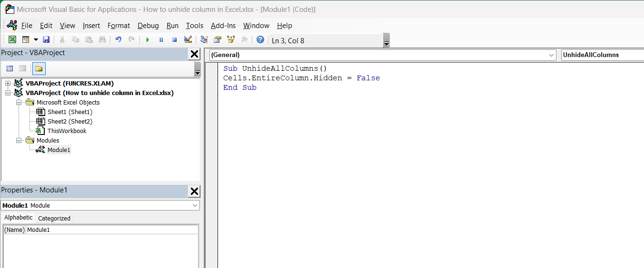Open the Run menu
Screen dimensions: 644x268
tap(172, 26)
